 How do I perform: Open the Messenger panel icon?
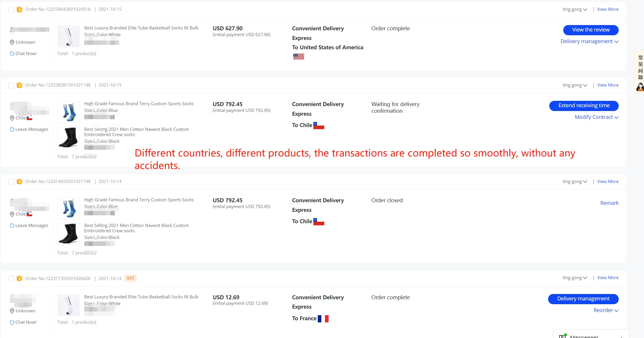563,336
